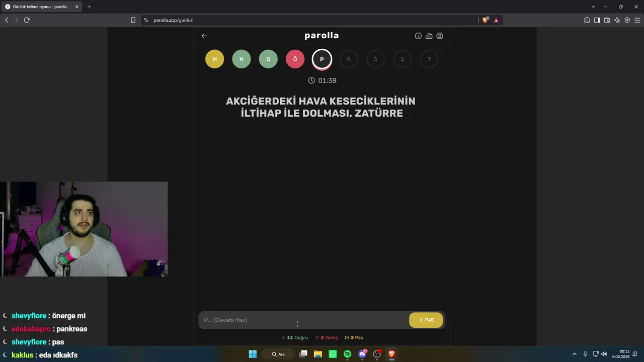Screen dimensions: 644x362
Task: Select the letter Ş circle
Action: 403,59
